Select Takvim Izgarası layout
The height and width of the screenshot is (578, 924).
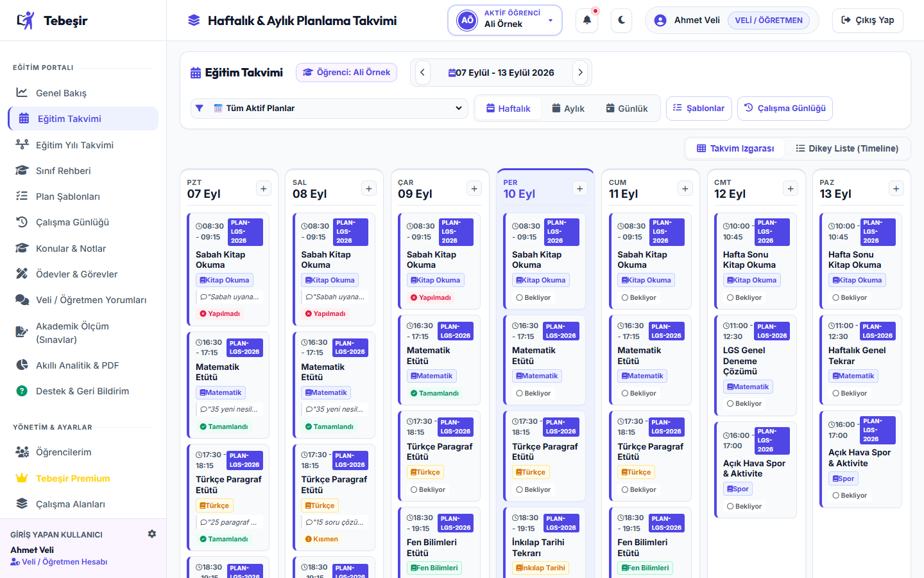(735, 148)
